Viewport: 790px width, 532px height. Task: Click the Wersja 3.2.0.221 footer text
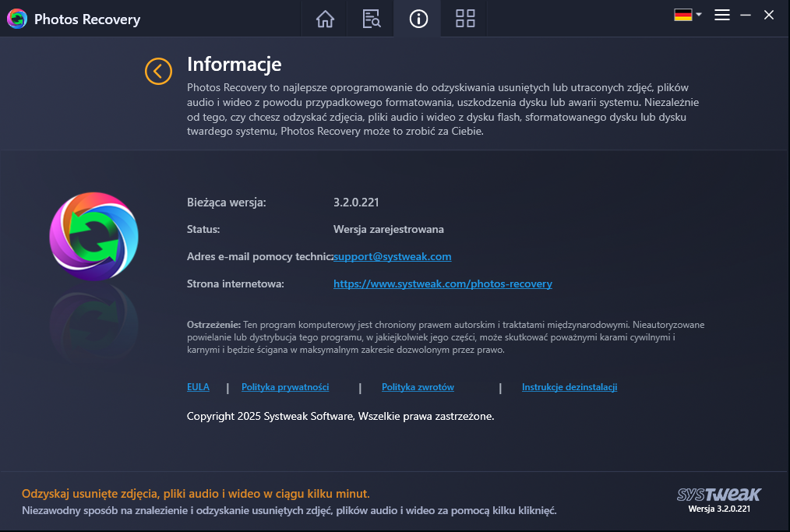click(x=719, y=509)
